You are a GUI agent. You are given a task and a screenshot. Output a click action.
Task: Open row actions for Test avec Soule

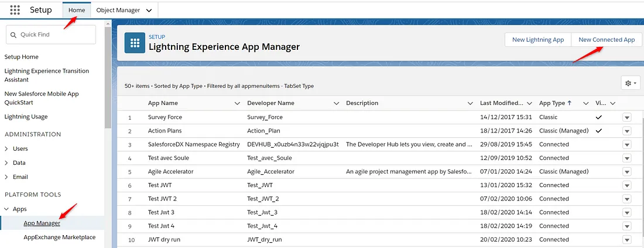tap(627, 158)
